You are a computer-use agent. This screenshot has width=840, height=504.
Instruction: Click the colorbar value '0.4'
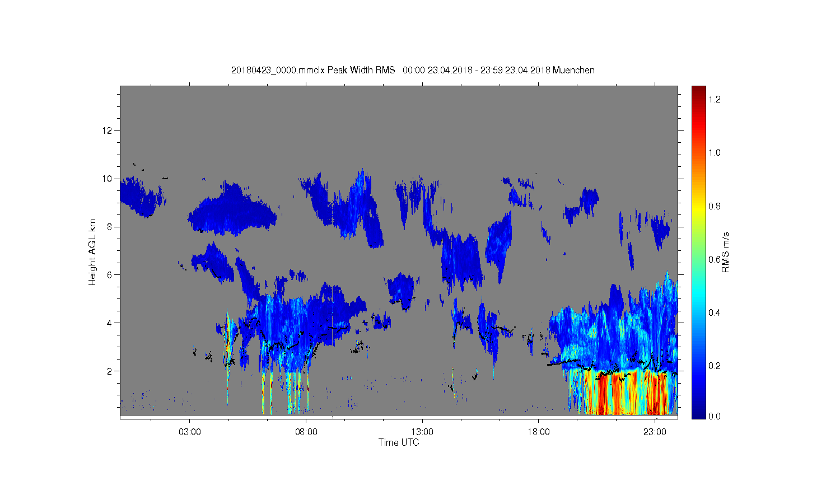coord(715,312)
